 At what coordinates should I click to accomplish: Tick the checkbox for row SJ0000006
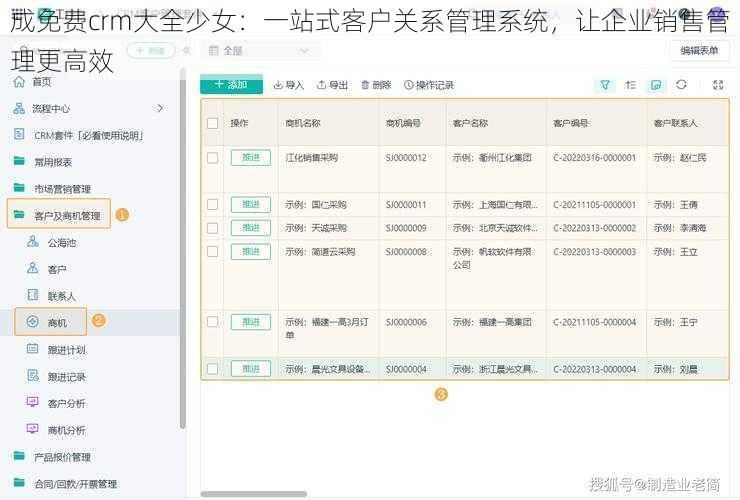click(212, 322)
